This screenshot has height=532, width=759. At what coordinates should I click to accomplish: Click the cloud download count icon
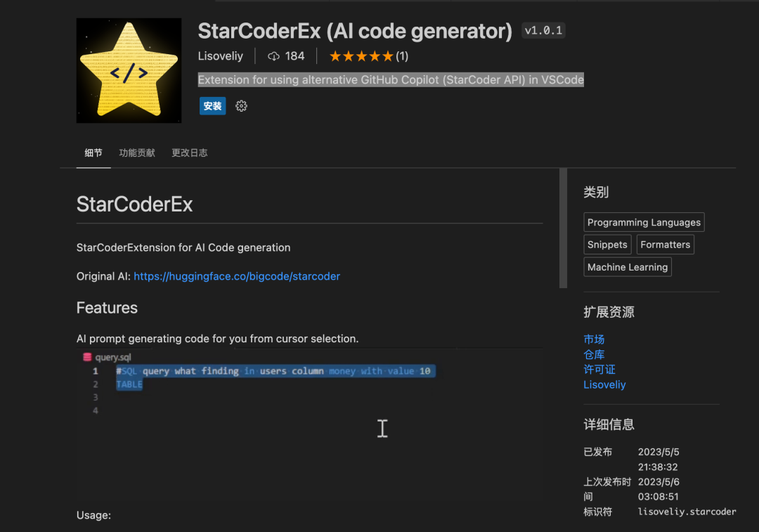point(273,56)
